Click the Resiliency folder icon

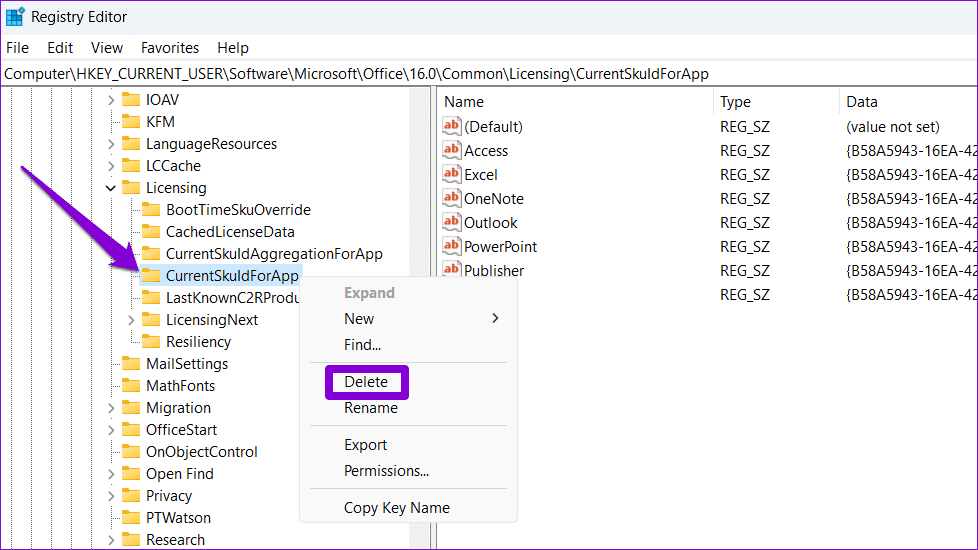click(151, 342)
